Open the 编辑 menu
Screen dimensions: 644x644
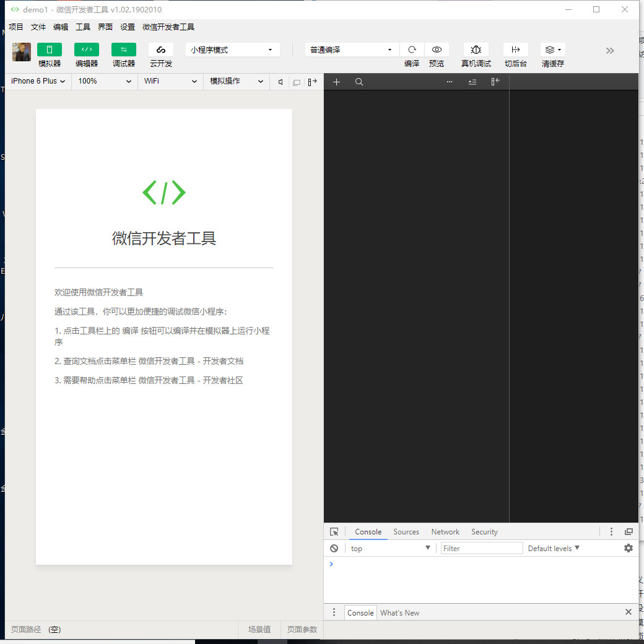tap(61, 27)
